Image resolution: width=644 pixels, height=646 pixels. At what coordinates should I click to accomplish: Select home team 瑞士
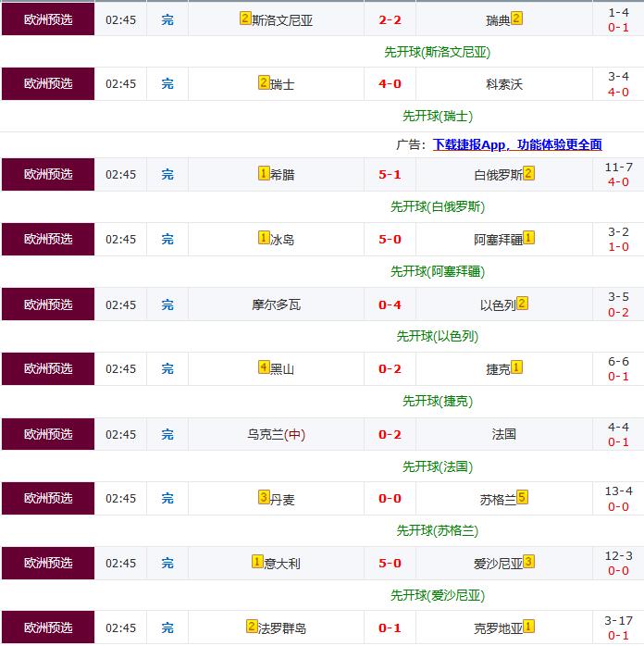[282, 84]
